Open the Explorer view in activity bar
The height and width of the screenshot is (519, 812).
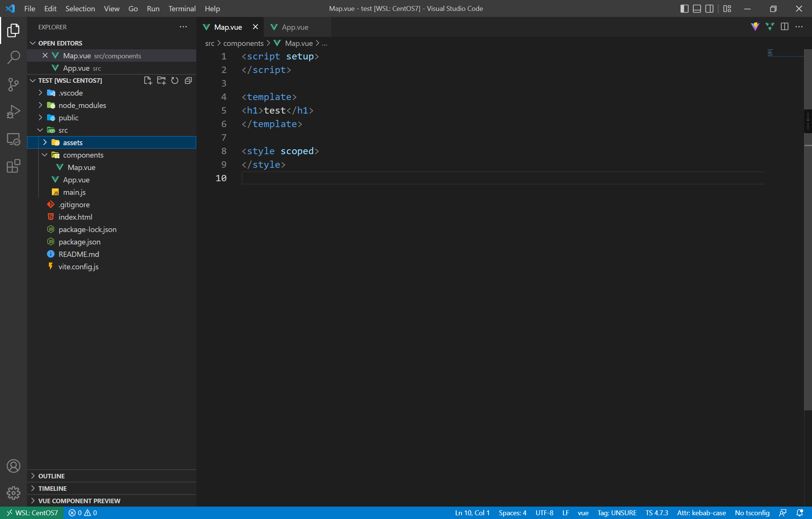coord(14,30)
